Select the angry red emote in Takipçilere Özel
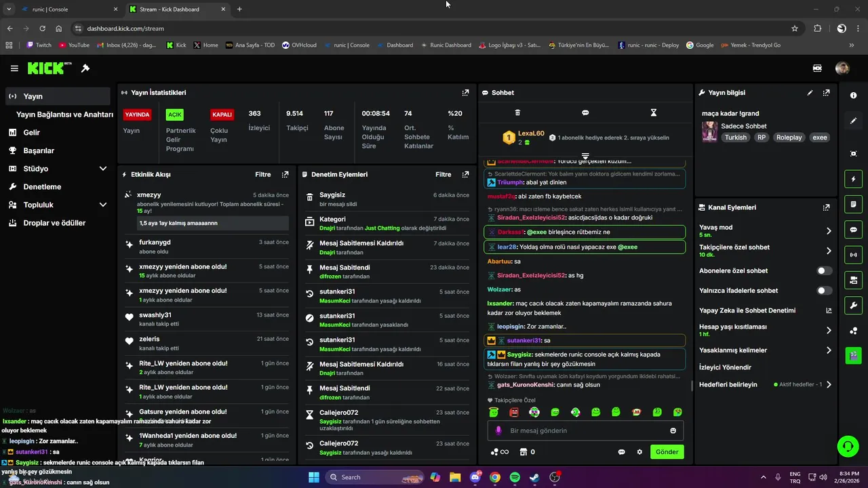 tap(514, 412)
